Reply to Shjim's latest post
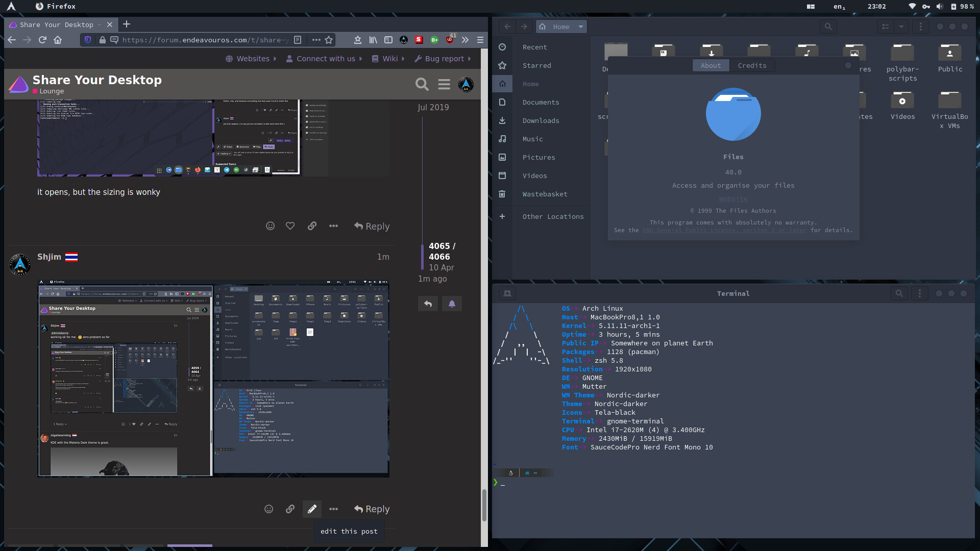Viewport: 980px width, 551px height. [x=372, y=509]
